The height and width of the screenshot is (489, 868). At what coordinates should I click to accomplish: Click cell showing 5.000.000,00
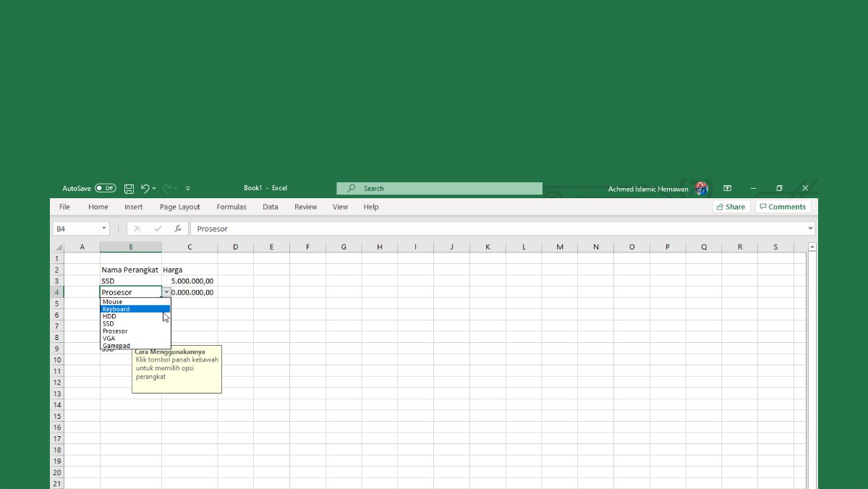click(x=190, y=281)
